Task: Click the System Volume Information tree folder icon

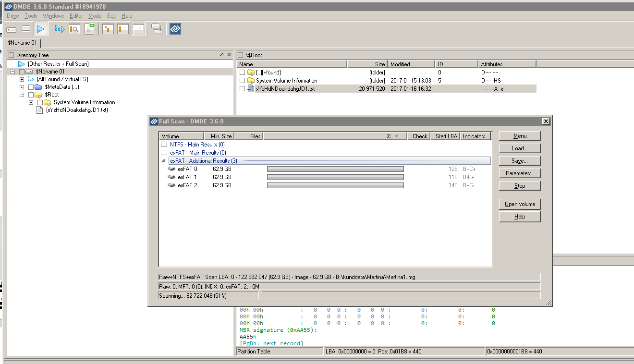Action: (48, 102)
